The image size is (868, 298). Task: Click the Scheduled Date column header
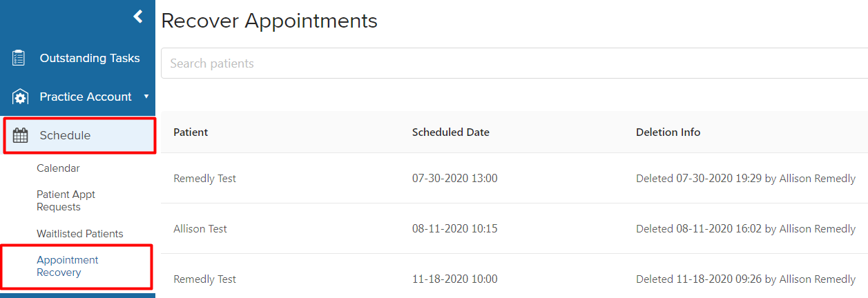coord(451,132)
